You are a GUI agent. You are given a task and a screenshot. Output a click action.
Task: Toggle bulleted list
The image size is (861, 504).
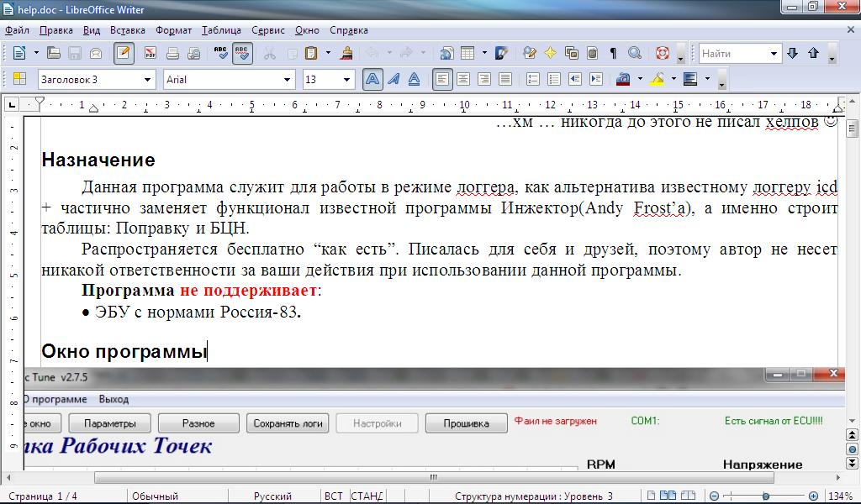(x=554, y=80)
